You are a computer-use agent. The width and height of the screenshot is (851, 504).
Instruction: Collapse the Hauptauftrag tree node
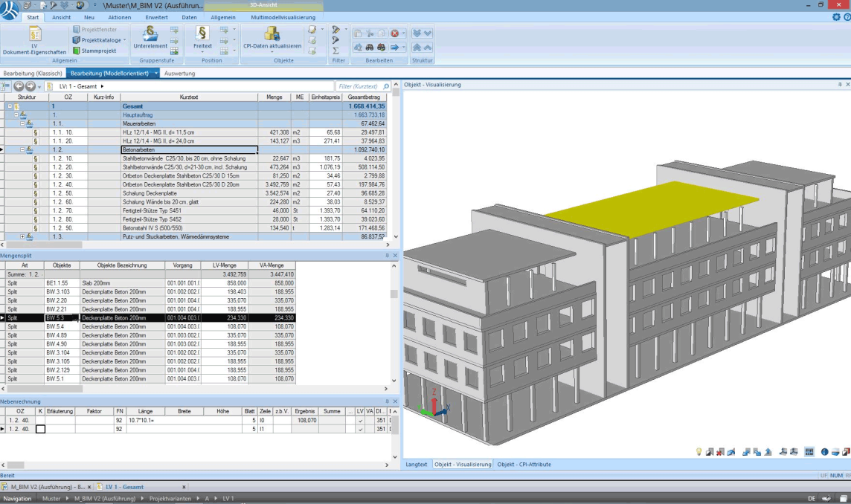(16, 115)
